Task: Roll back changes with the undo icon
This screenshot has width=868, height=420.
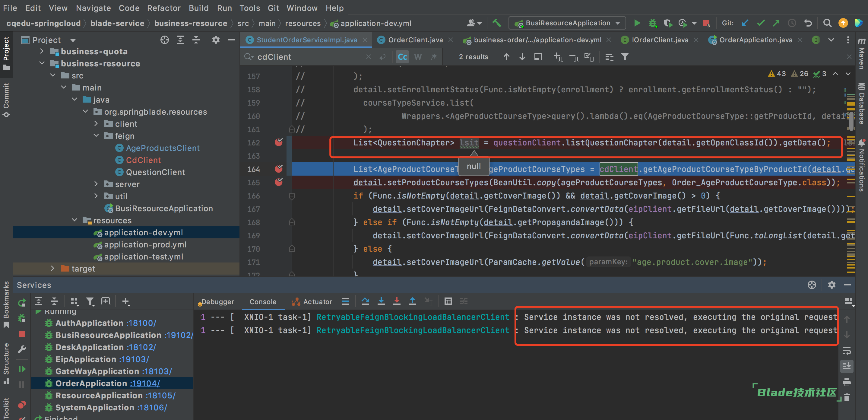Action: 808,23
